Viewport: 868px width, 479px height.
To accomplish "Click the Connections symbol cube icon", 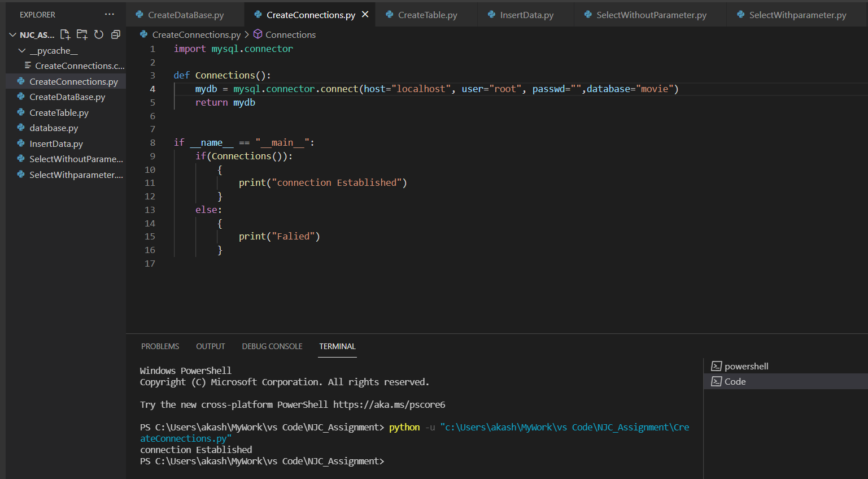I will (x=258, y=34).
